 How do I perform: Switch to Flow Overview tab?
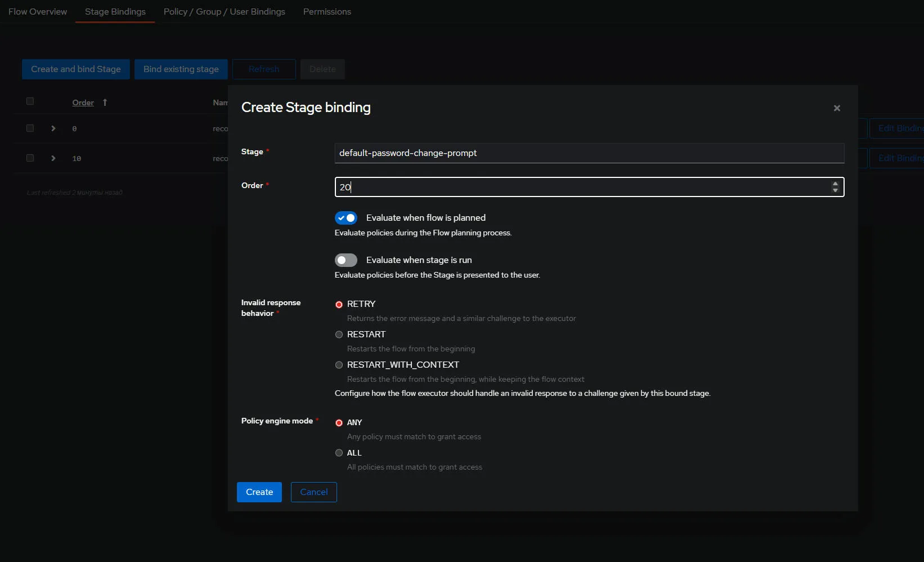pyautogui.click(x=38, y=12)
